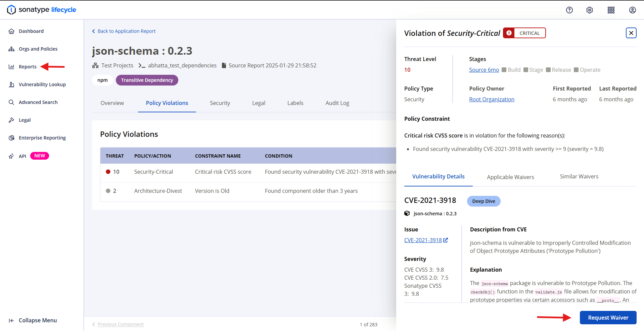Viewport: 644px width, 331px height.
Task: Click the Operate stage indicator
Action: (x=587, y=70)
